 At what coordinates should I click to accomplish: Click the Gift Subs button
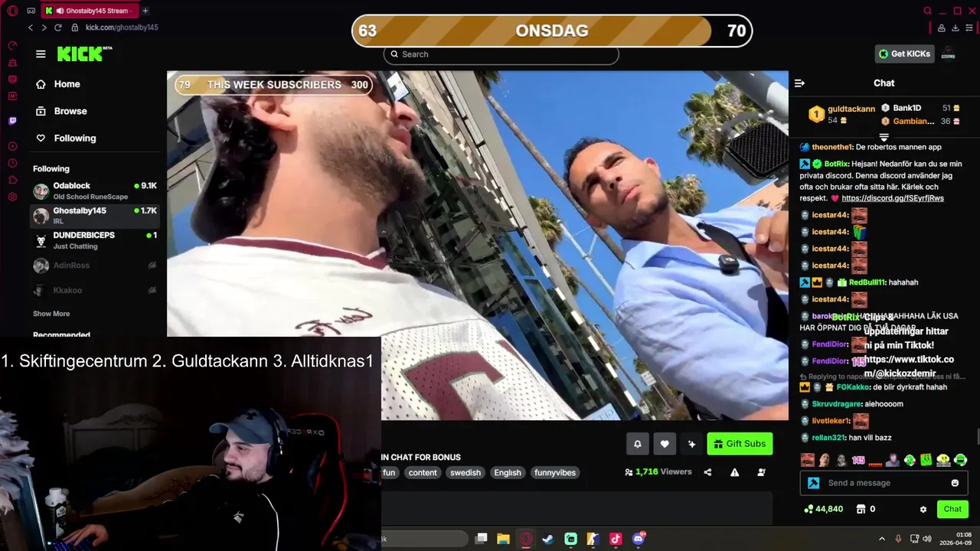pos(740,444)
